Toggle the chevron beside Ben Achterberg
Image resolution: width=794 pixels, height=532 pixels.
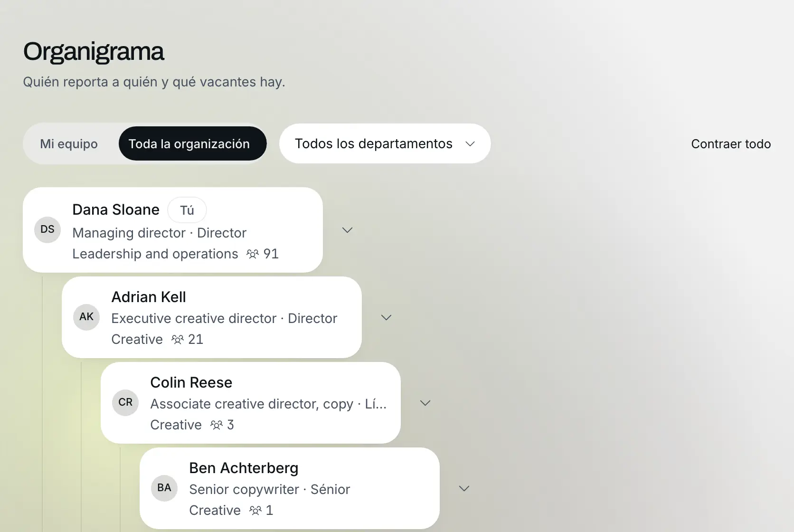464,488
